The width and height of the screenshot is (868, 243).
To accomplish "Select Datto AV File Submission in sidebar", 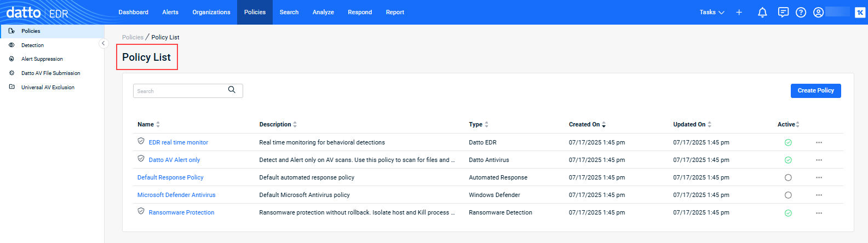I will 50,73.
